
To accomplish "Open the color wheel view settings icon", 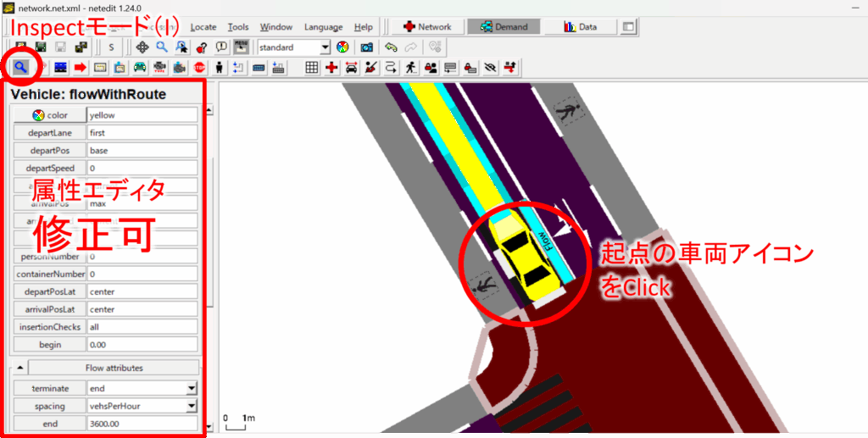I will [x=343, y=47].
